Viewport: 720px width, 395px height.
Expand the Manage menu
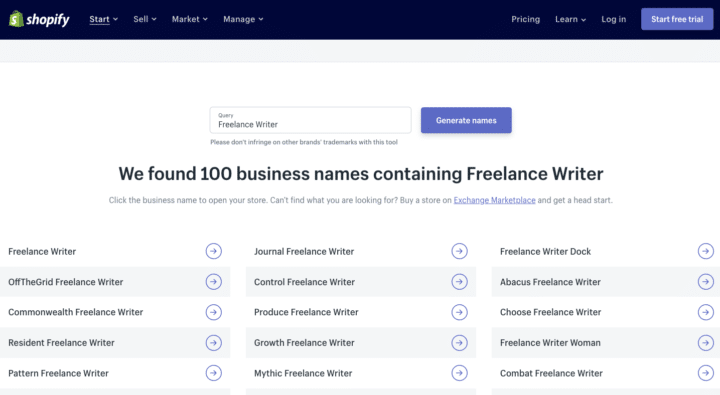[243, 19]
